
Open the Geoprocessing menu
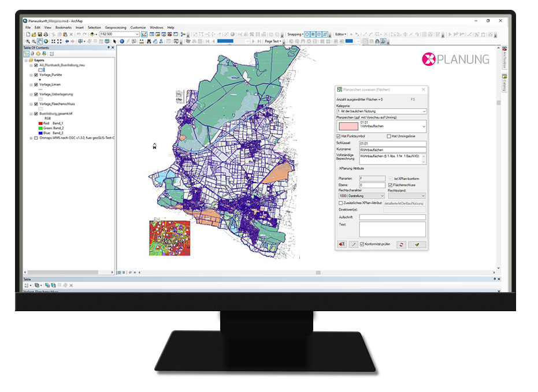pos(115,27)
